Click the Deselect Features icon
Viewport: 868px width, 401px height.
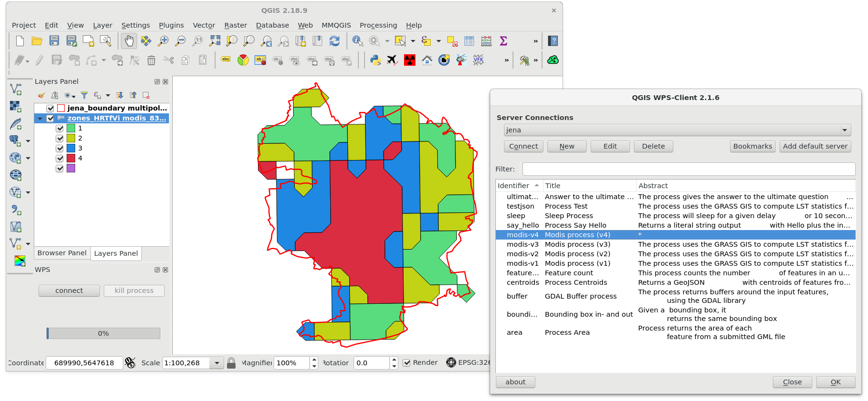point(452,41)
